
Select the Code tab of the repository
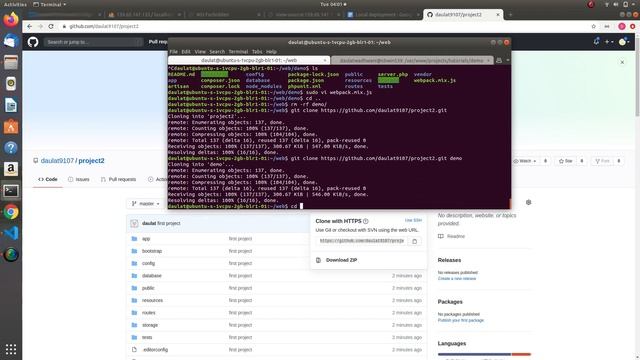[x=48, y=180]
